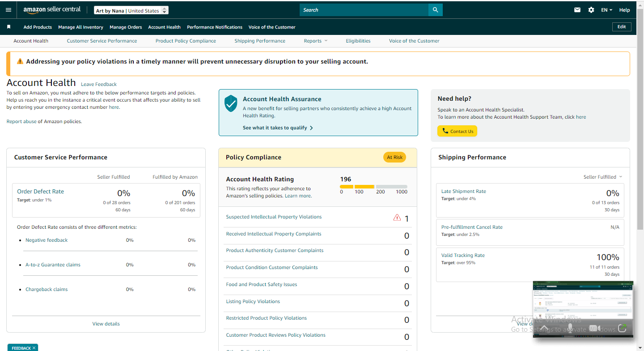Open Listing Policy Violations

[x=253, y=301]
